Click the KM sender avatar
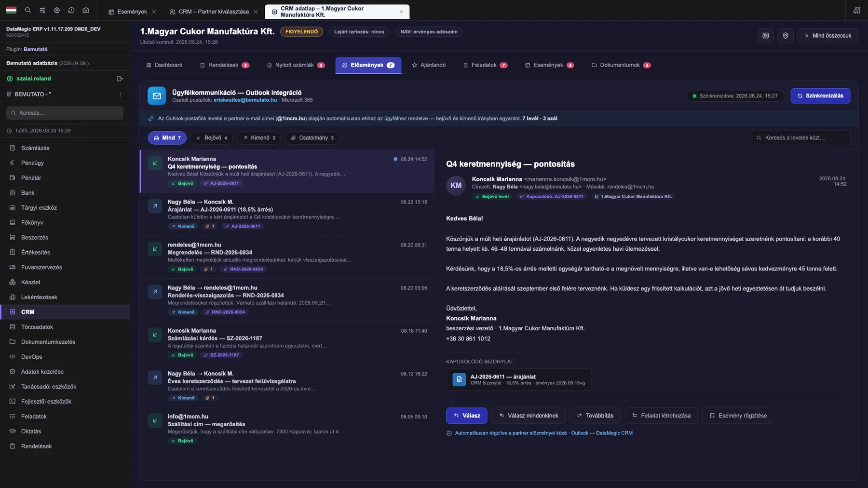Image resolution: width=868 pixels, height=488 pixels. [x=456, y=186]
